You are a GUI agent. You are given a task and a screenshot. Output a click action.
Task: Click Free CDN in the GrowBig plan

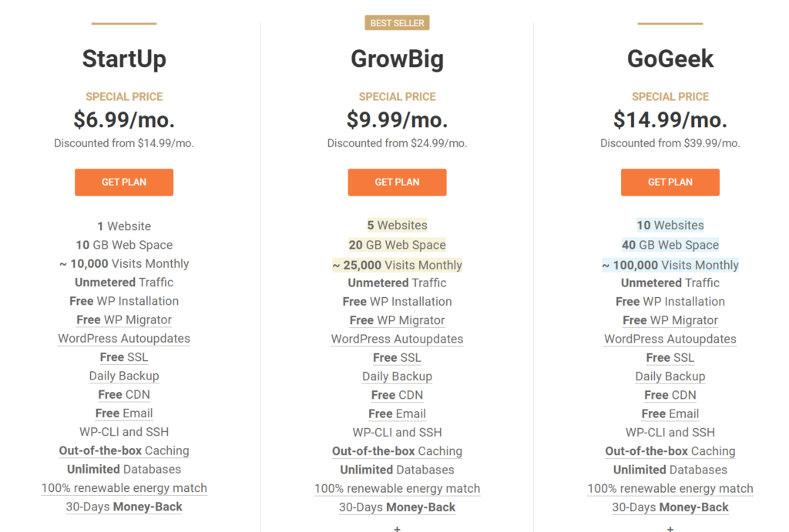(397, 395)
